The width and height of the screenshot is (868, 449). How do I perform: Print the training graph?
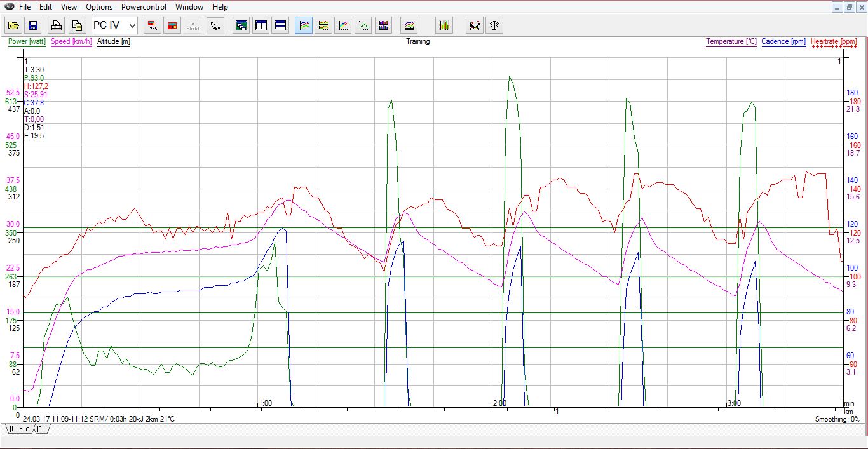57,26
